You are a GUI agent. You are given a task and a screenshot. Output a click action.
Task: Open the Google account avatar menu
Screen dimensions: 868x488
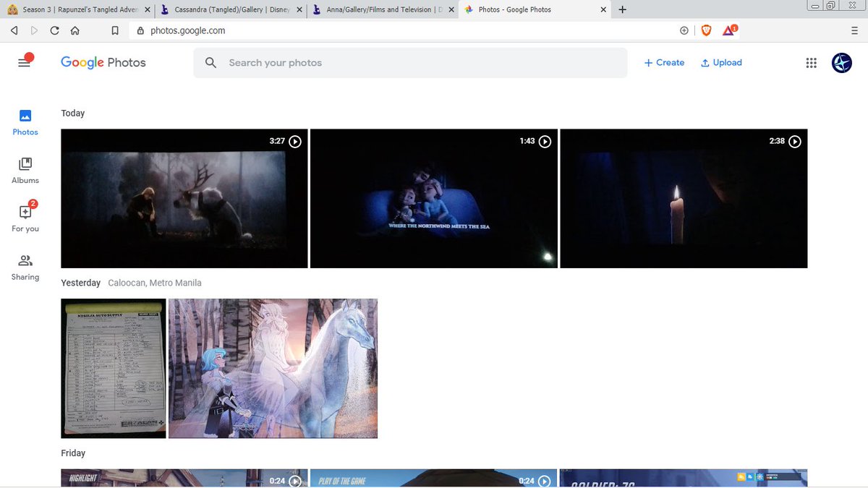click(842, 63)
